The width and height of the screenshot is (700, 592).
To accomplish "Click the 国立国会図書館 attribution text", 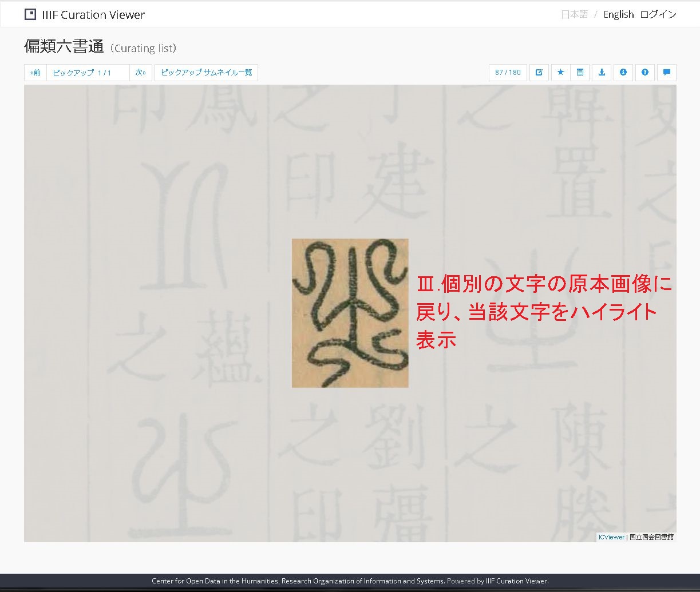I will [x=651, y=537].
